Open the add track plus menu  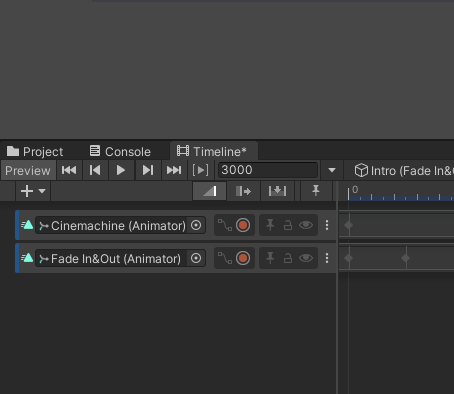[x=33, y=191]
